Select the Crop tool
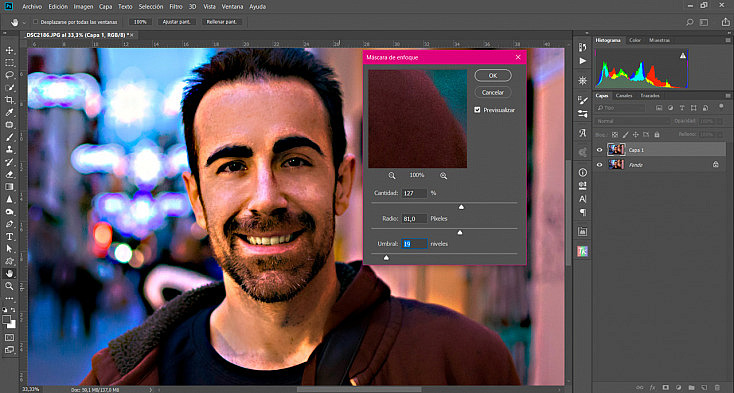This screenshot has width=734, height=393. click(x=9, y=100)
